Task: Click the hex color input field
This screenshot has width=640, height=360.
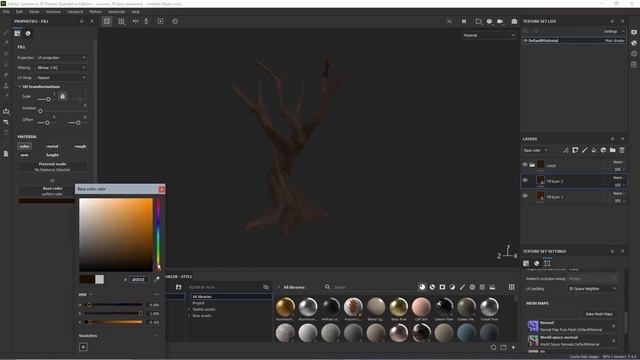Action: (139, 280)
